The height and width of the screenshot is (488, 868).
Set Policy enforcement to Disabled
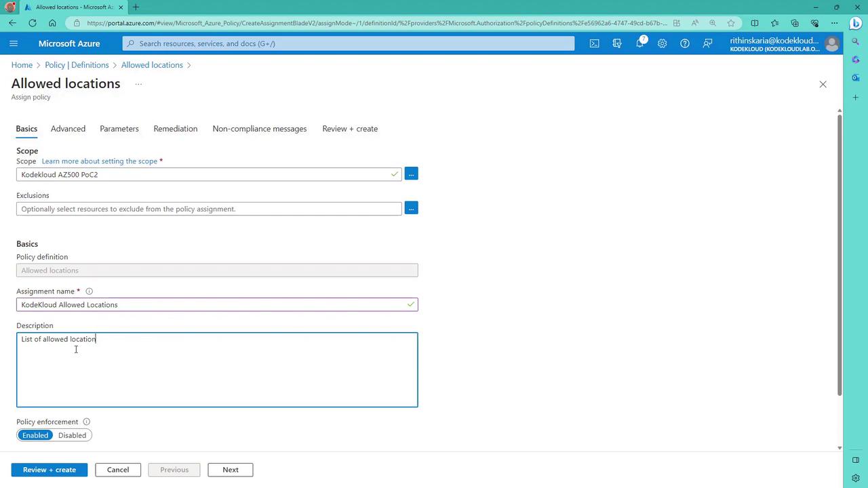pyautogui.click(x=72, y=435)
